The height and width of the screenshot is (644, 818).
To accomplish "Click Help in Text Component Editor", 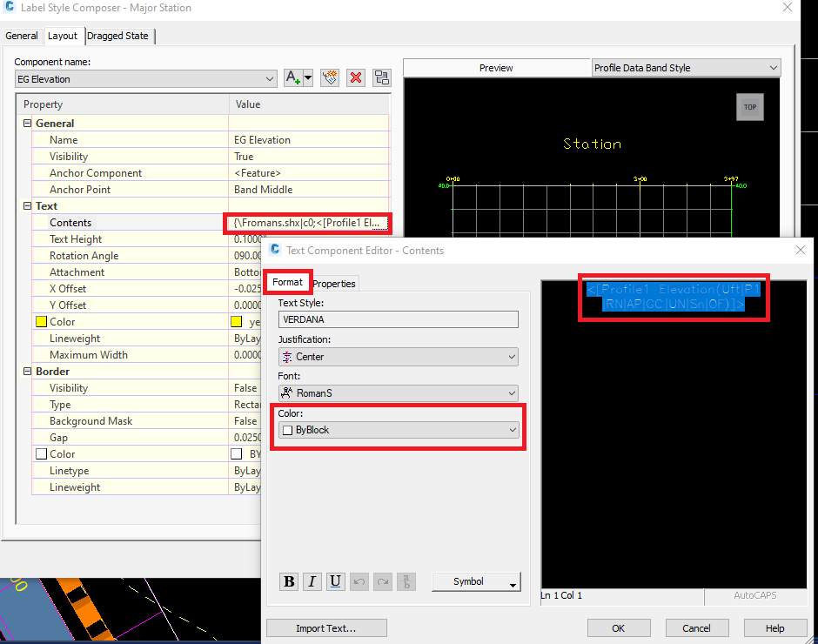I will pyautogui.click(x=775, y=627).
